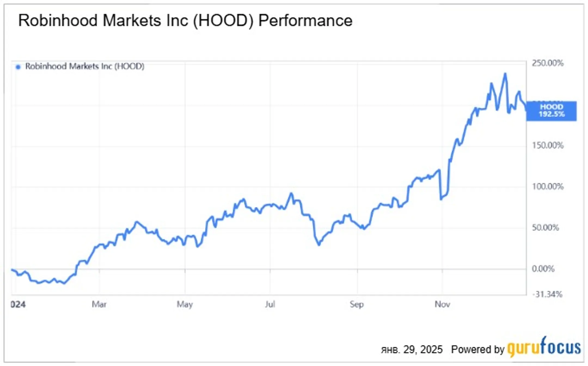Click the 100.00% y-axis label
This screenshot has width=588, height=366.
pyautogui.click(x=548, y=187)
